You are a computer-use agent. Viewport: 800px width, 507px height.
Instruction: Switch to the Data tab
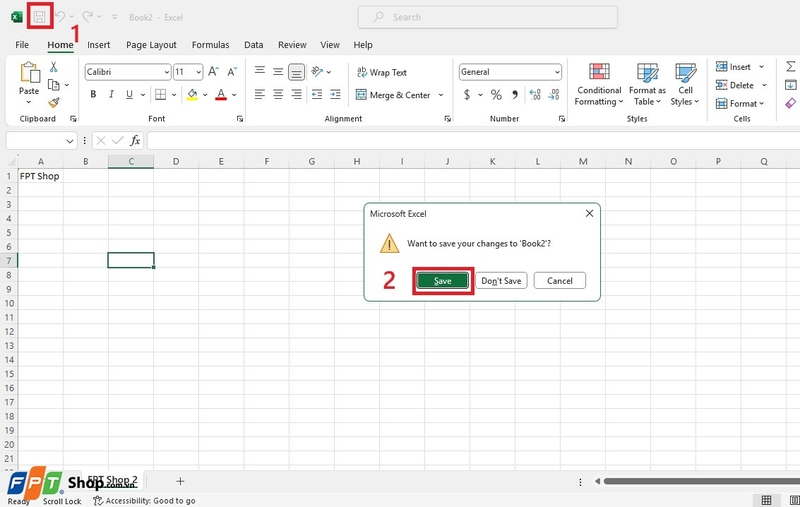click(254, 45)
